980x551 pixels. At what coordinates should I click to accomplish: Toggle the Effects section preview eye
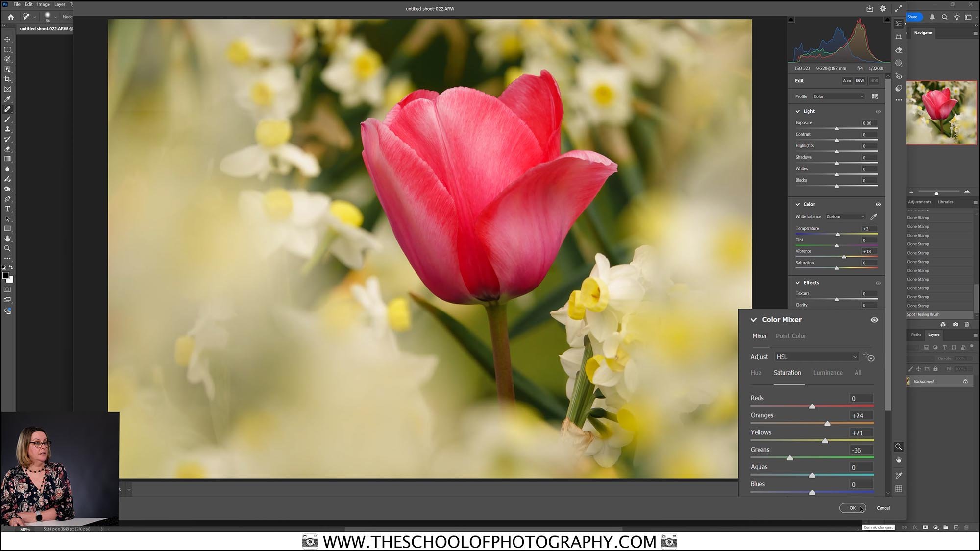878,283
